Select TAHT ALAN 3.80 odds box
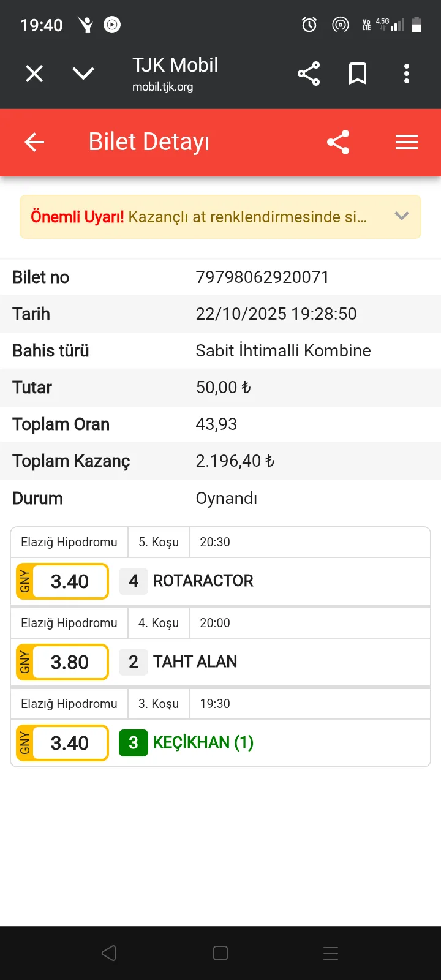Viewport: 441px width, 980px height. click(x=62, y=662)
